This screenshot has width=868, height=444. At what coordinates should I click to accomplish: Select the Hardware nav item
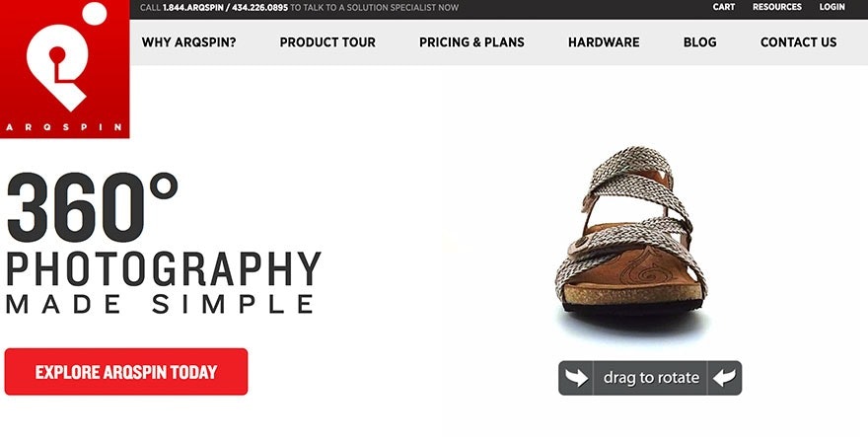604,42
